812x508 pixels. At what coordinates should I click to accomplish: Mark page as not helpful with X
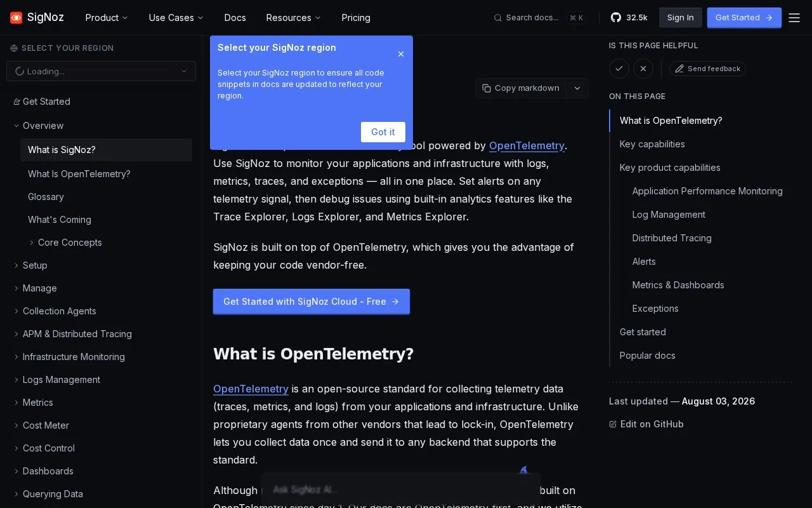pos(643,69)
